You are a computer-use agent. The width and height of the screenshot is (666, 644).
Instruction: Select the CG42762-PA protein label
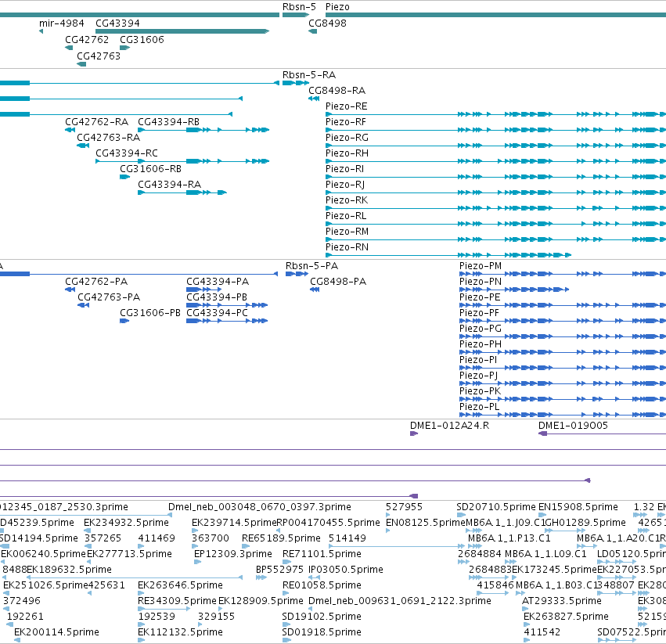click(96, 282)
